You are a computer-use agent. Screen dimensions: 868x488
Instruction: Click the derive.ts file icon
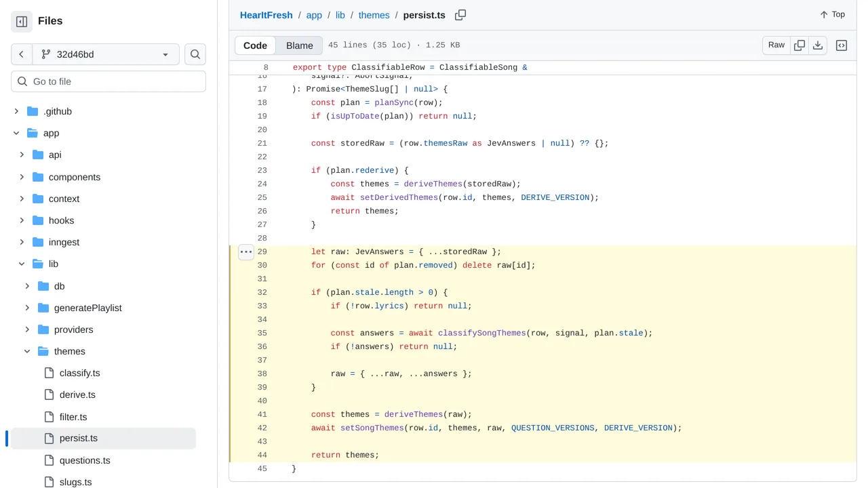[x=49, y=394]
